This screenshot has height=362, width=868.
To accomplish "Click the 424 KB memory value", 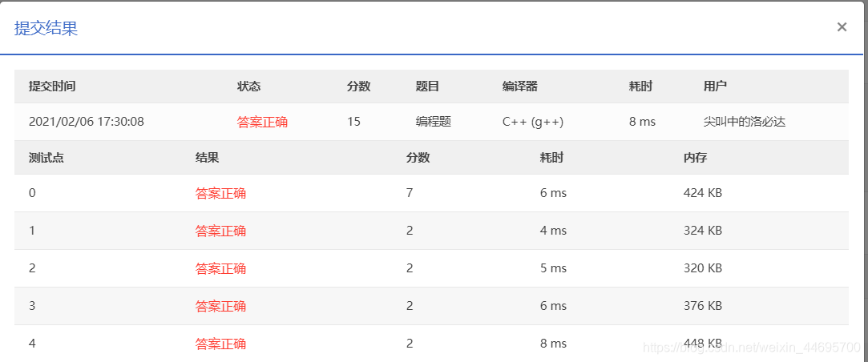I will coord(703,193).
